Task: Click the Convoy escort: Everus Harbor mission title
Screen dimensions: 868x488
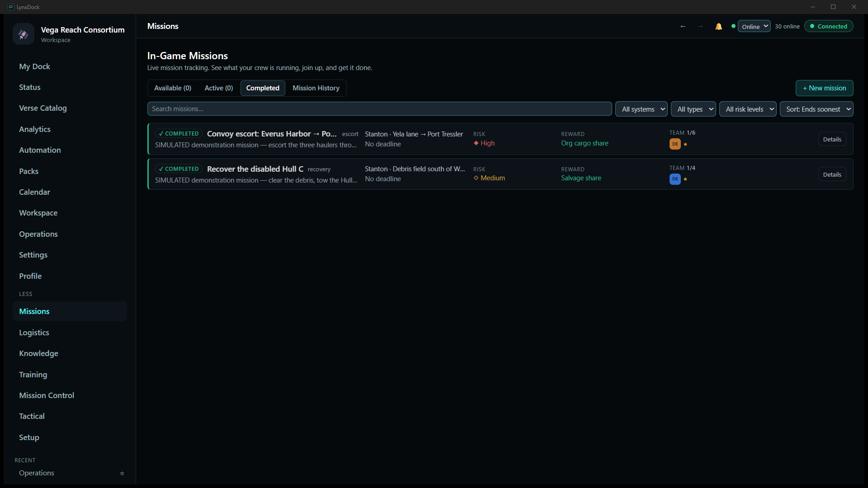Action: click(x=272, y=134)
